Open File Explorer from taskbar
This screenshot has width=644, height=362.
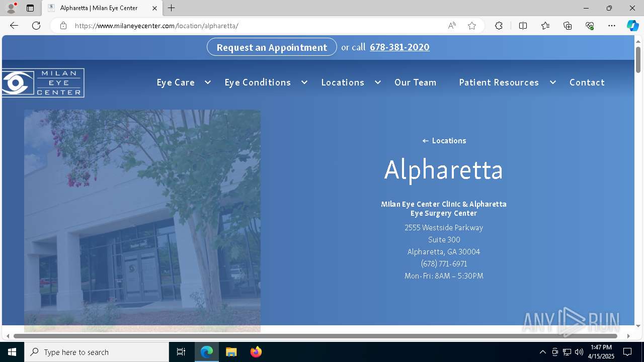tap(231, 352)
